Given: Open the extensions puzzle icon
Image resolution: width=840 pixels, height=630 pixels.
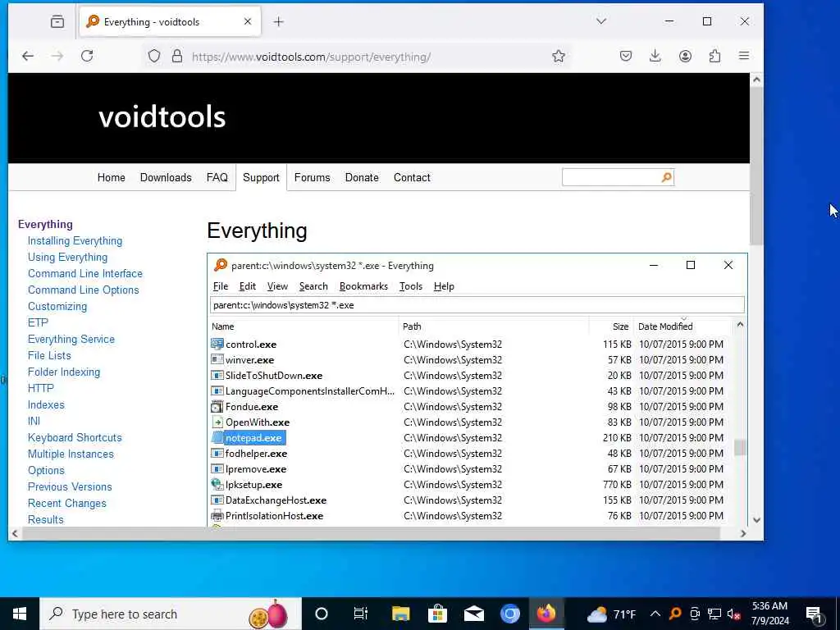Looking at the screenshot, I should [714, 56].
